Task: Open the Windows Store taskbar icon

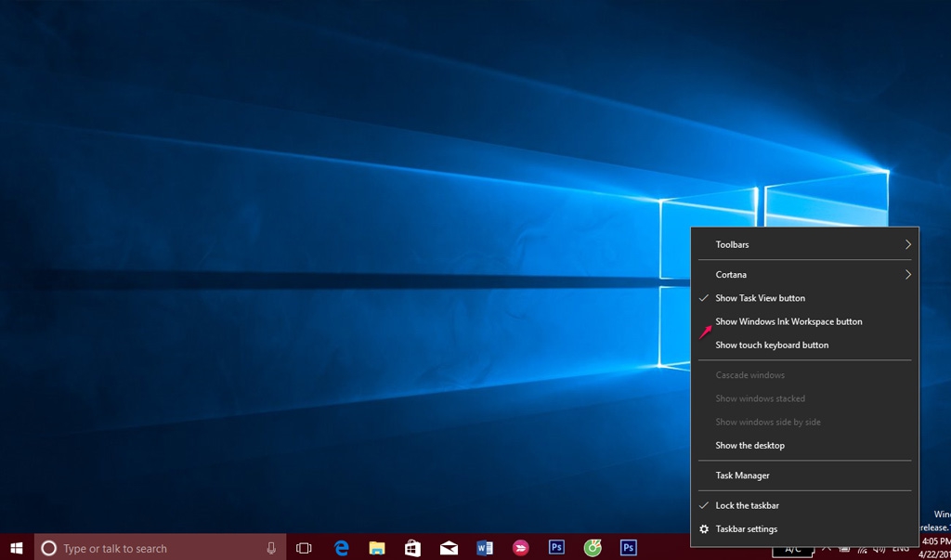Action: 412,548
